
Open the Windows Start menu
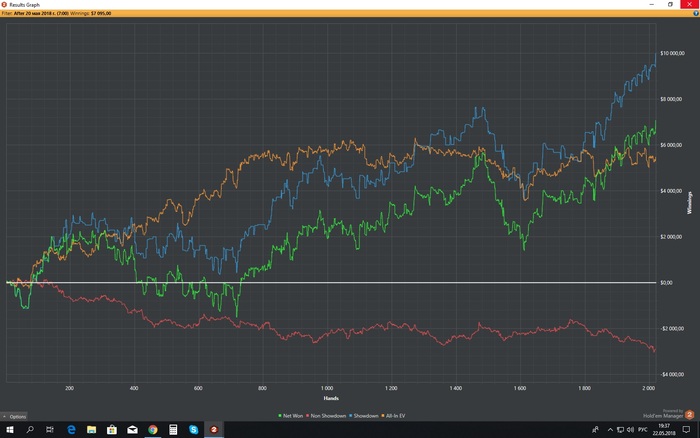[10, 430]
